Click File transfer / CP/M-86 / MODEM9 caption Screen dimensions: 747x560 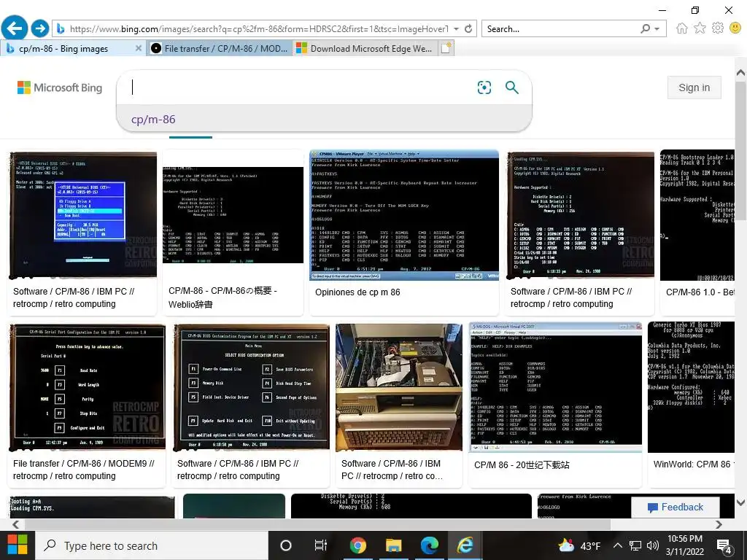(x=84, y=470)
